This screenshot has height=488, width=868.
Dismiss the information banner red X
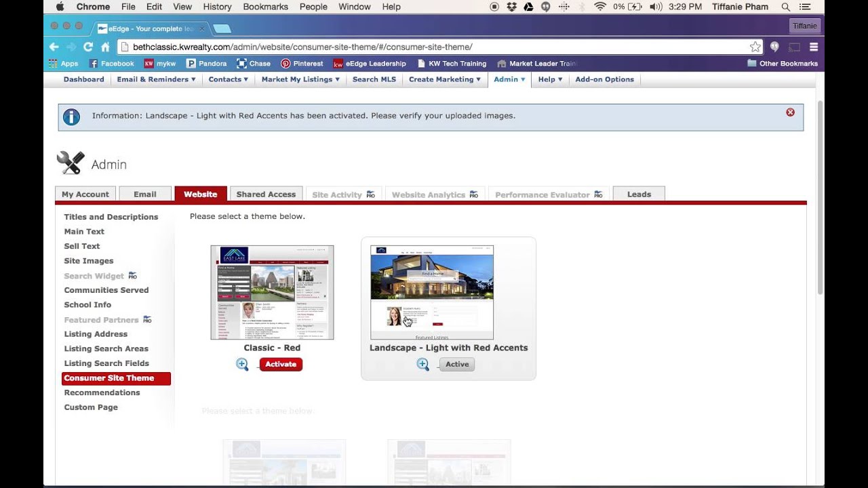[x=790, y=113]
